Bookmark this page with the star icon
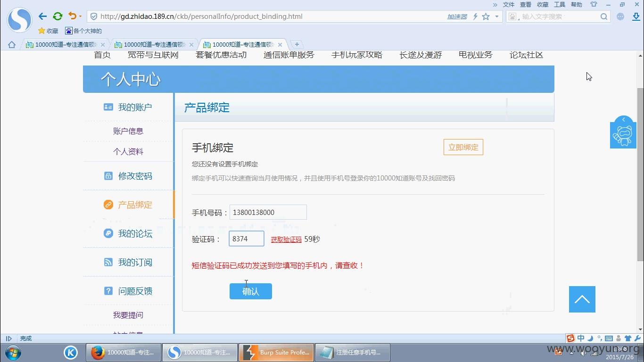The width and height of the screenshot is (644, 362). click(x=486, y=16)
